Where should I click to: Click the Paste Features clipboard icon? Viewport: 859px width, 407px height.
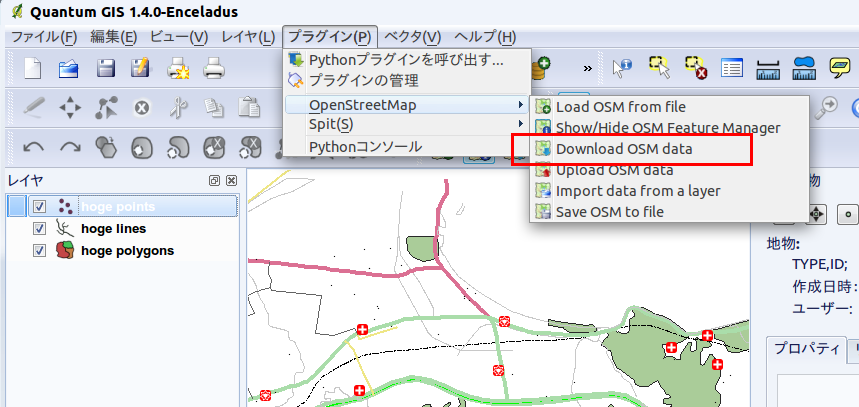coord(249,107)
